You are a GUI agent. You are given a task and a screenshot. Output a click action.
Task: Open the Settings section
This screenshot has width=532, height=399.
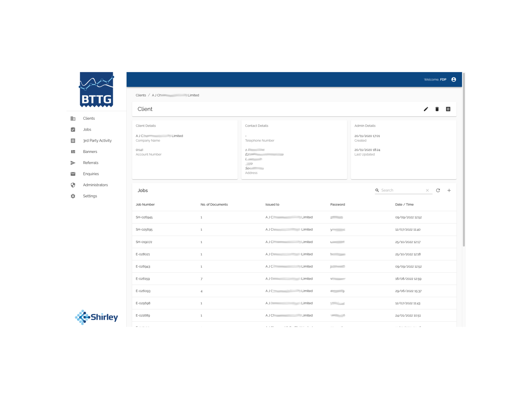pyautogui.click(x=90, y=196)
